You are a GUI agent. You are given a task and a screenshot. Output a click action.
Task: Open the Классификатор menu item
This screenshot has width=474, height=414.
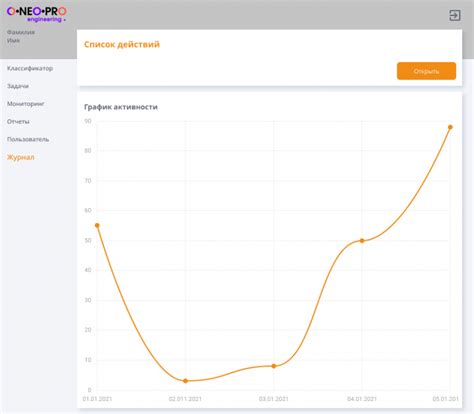[x=30, y=68]
